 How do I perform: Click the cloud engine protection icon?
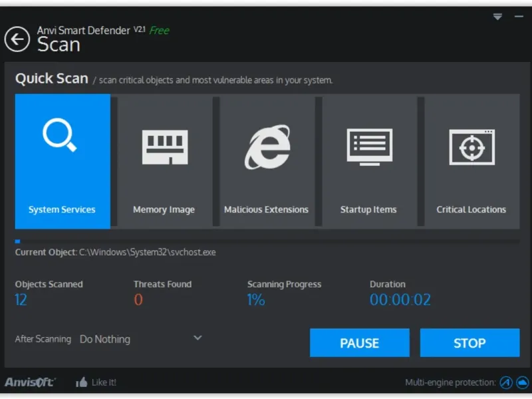coord(523,382)
